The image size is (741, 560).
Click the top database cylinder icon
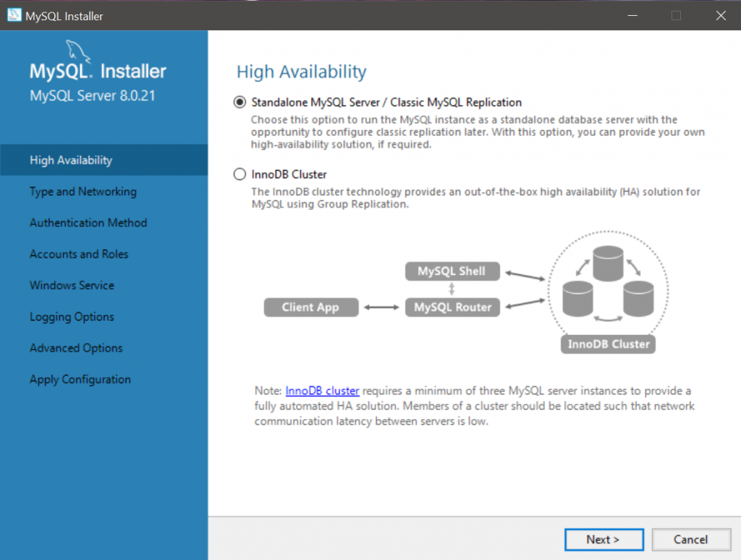(608, 263)
